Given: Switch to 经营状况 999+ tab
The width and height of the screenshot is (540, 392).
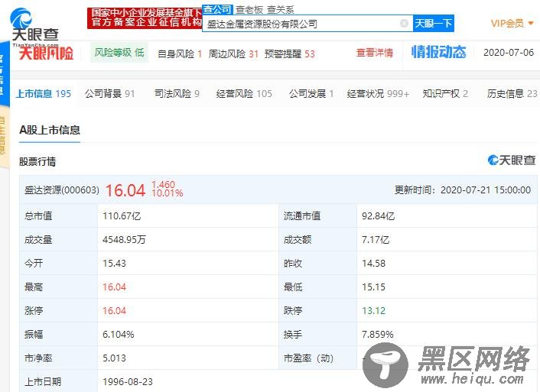Looking at the screenshot, I should (x=378, y=94).
